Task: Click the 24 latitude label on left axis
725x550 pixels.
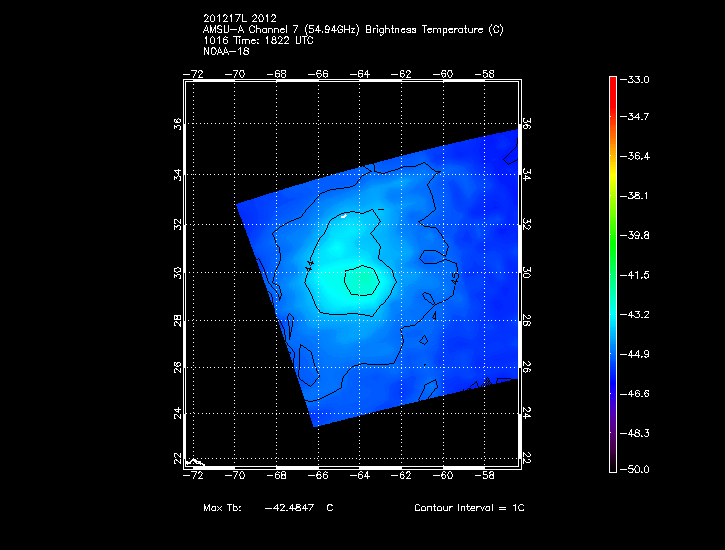Action: tap(179, 413)
